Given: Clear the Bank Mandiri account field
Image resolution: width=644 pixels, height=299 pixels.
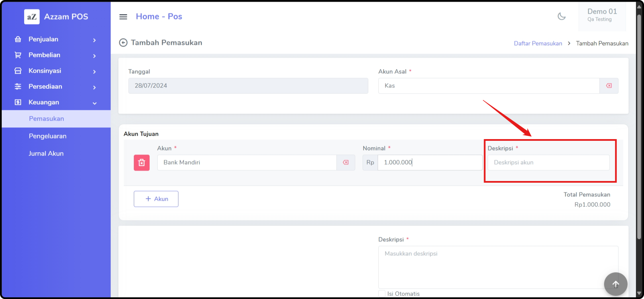Looking at the screenshot, I should (345, 163).
